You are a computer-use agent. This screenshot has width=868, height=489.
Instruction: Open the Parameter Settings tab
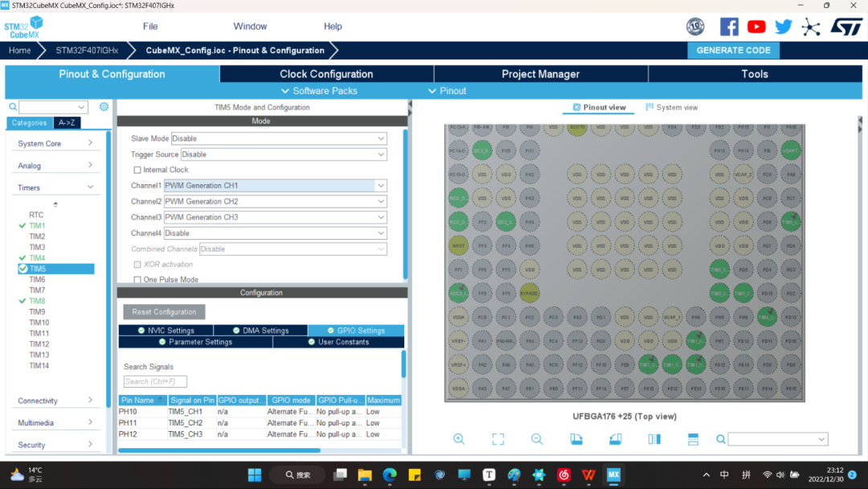[x=195, y=342]
